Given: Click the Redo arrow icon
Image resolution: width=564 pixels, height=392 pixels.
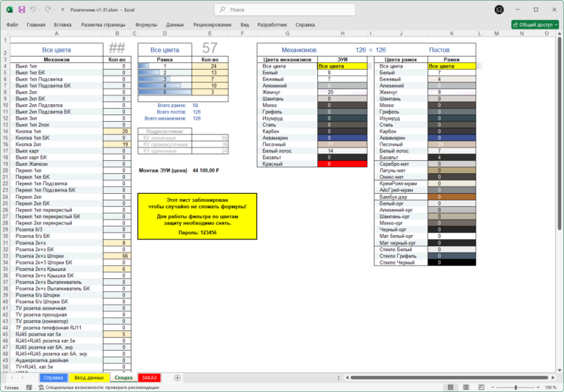Looking at the screenshot, I should coord(48,10).
